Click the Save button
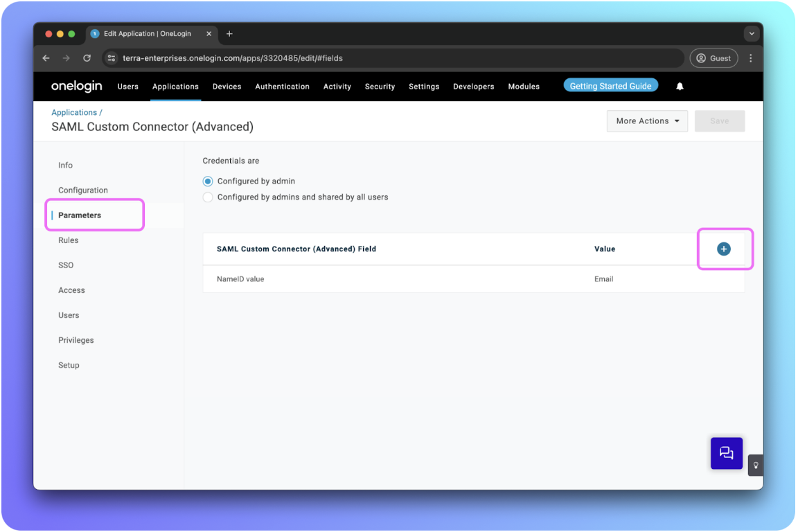798x532 pixels. coord(719,121)
